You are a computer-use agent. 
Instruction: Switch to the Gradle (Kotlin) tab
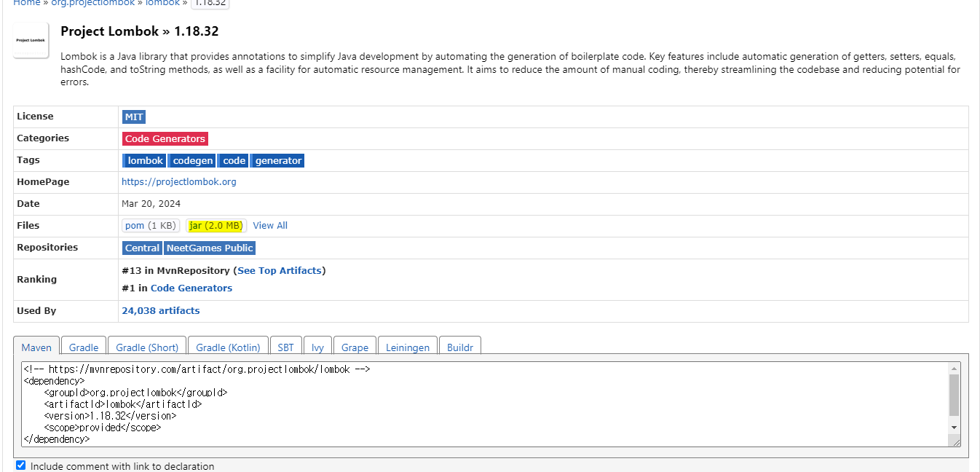228,347
